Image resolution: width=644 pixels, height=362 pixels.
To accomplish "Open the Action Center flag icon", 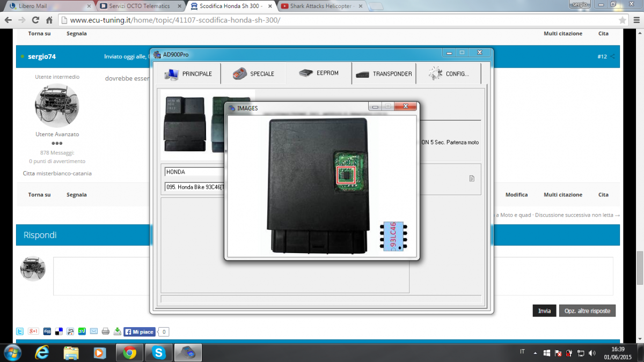I will [558, 353].
